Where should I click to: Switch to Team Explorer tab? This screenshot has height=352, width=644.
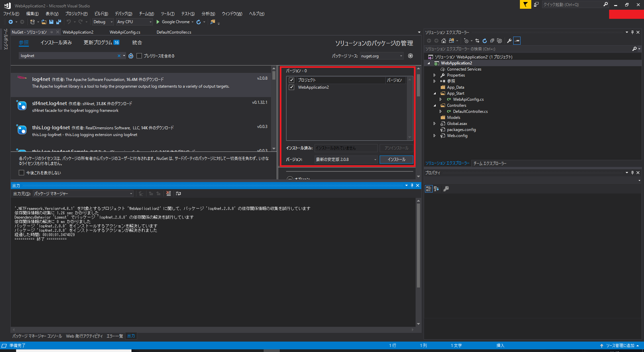(x=490, y=163)
